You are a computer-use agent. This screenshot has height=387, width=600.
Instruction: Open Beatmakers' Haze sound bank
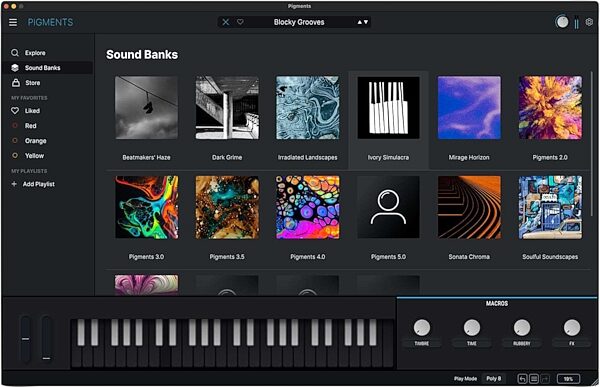coord(146,108)
